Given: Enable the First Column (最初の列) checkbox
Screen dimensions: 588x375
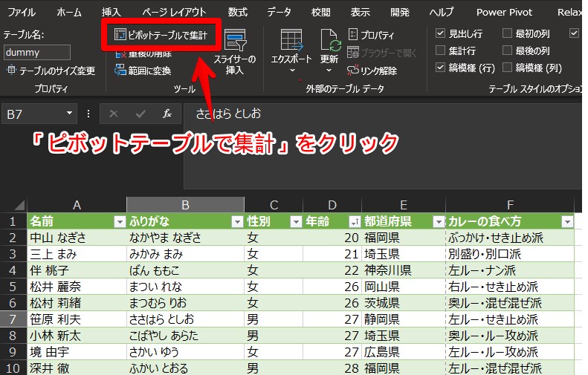Looking at the screenshot, I should [507, 34].
